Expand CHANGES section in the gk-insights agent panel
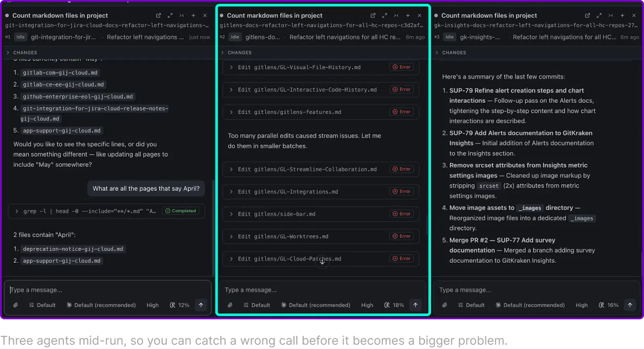The height and width of the screenshot is (349, 644). pos(451,52)
